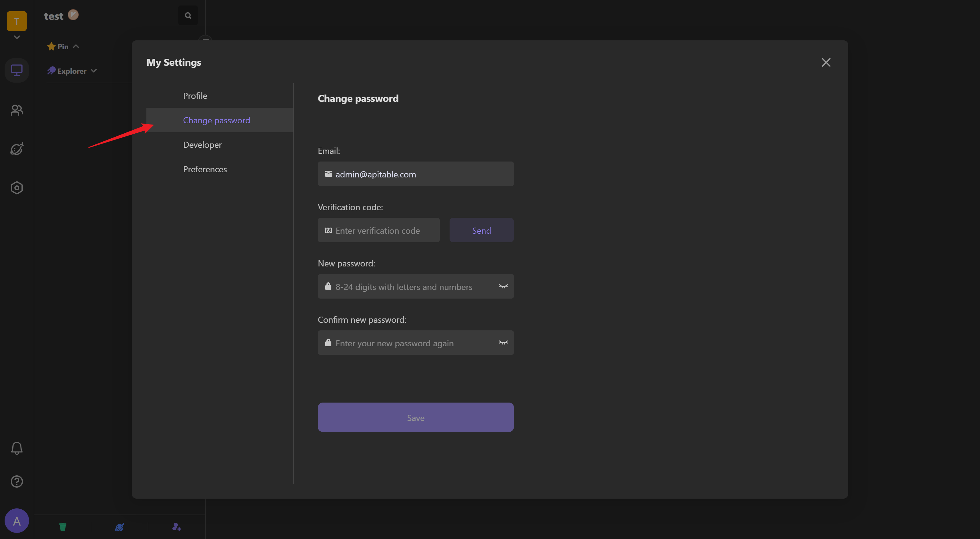Expand the Explorer dropdown

[94, 71]
